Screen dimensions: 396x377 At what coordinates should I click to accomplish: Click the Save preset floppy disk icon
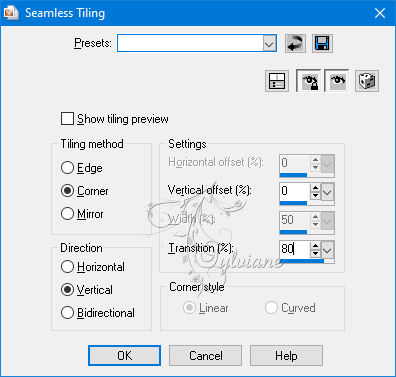pos(322,43)
